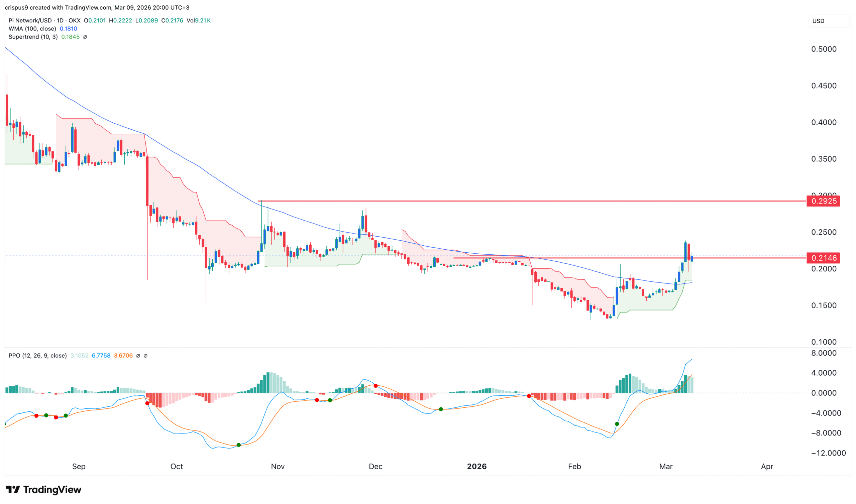
Task: Open the Pi Network/USD symbol selector
Action: point(30,20)
